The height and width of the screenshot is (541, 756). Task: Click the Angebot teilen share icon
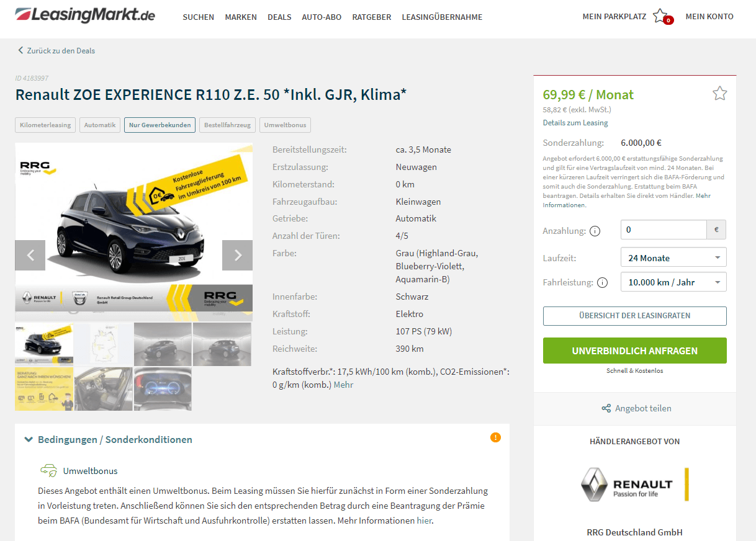tap(606, 408)
